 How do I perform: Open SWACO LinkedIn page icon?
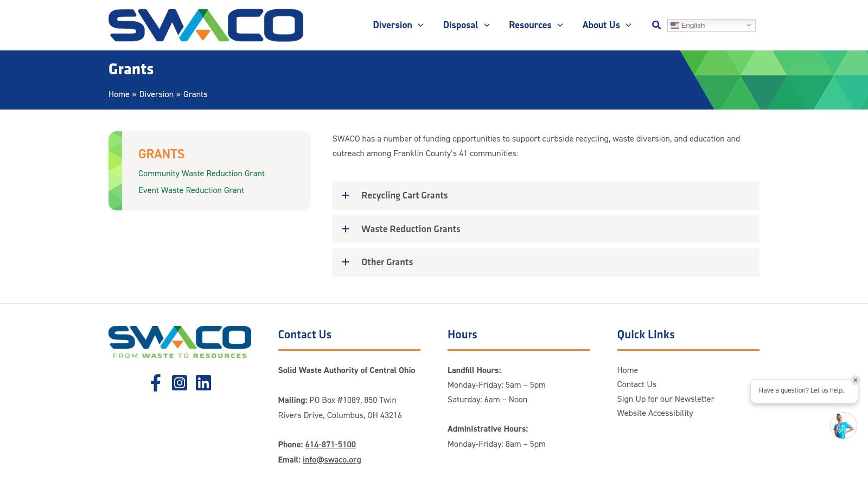click(203, 383)
